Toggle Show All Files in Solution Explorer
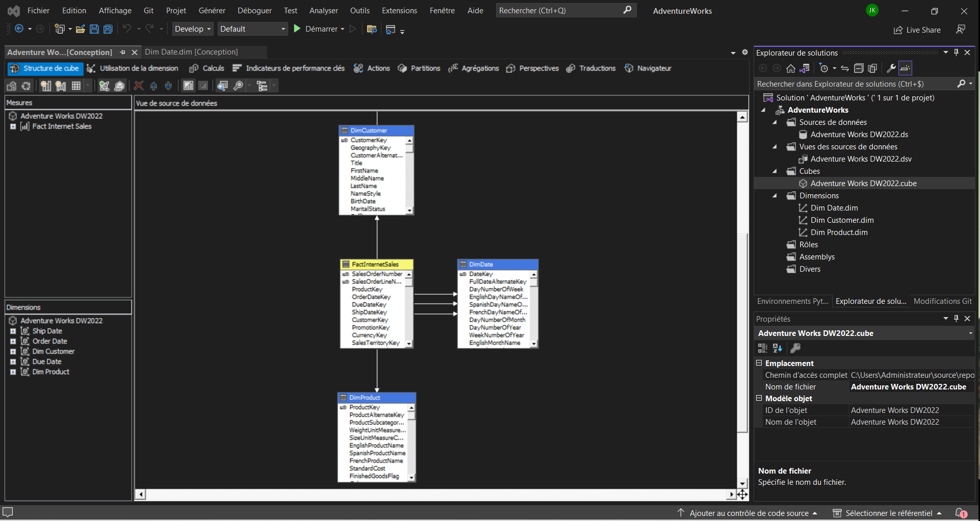Viewport: 980px width, 521px height. pos(872,68)
